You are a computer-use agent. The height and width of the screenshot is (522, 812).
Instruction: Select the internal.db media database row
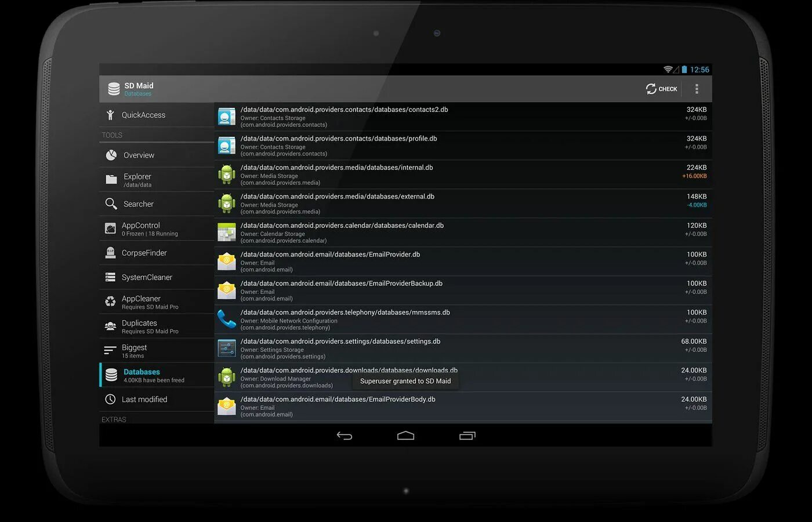[x=463, y=175]
